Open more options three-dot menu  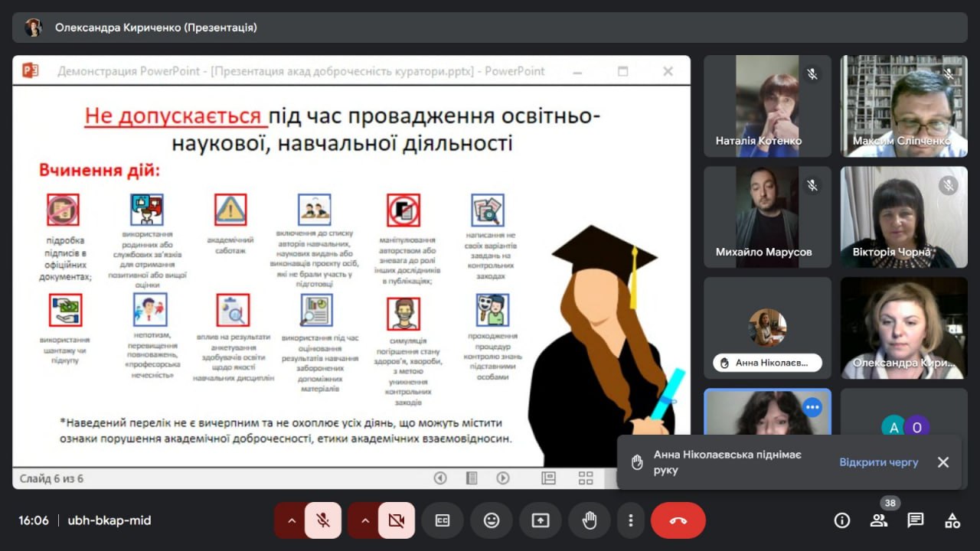pos(631,520)
